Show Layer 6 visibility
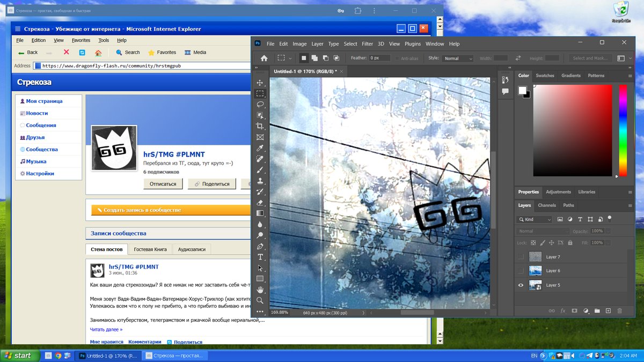644x362 pixels. [521, 271]
